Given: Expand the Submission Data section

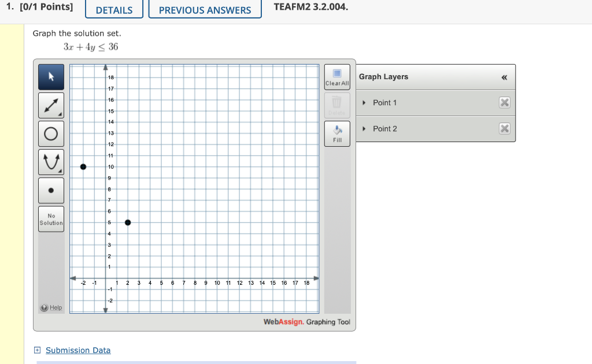Looking at the screenshot, I should 37,350.
